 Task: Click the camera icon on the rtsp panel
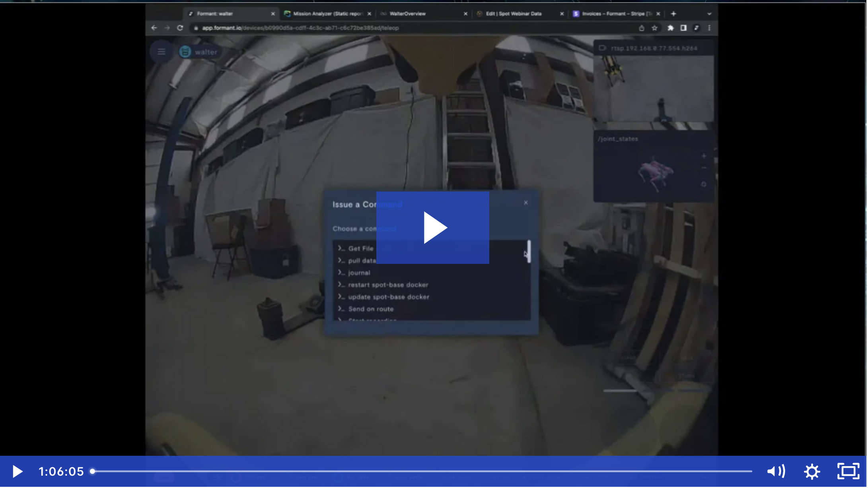[602, 48]
